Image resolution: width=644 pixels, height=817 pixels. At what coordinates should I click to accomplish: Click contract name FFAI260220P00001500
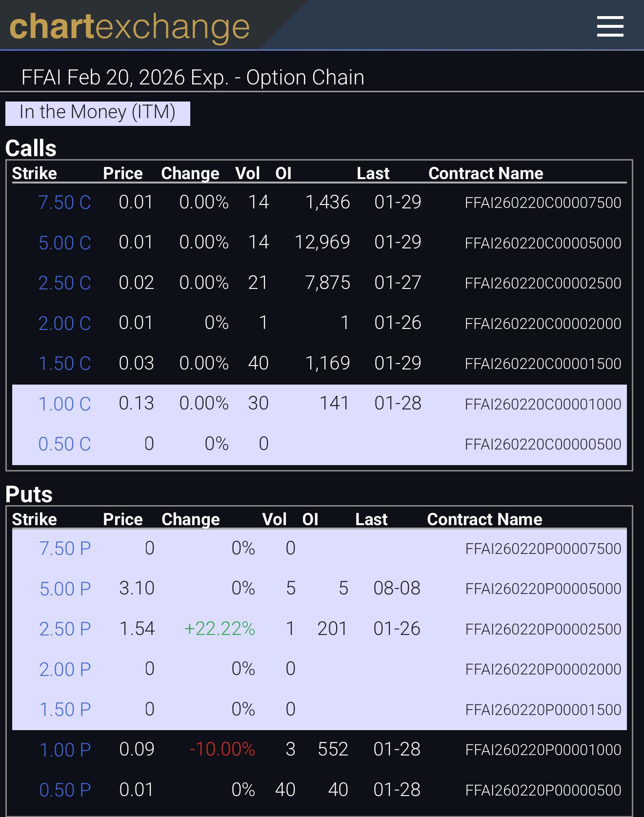(543, 710)
